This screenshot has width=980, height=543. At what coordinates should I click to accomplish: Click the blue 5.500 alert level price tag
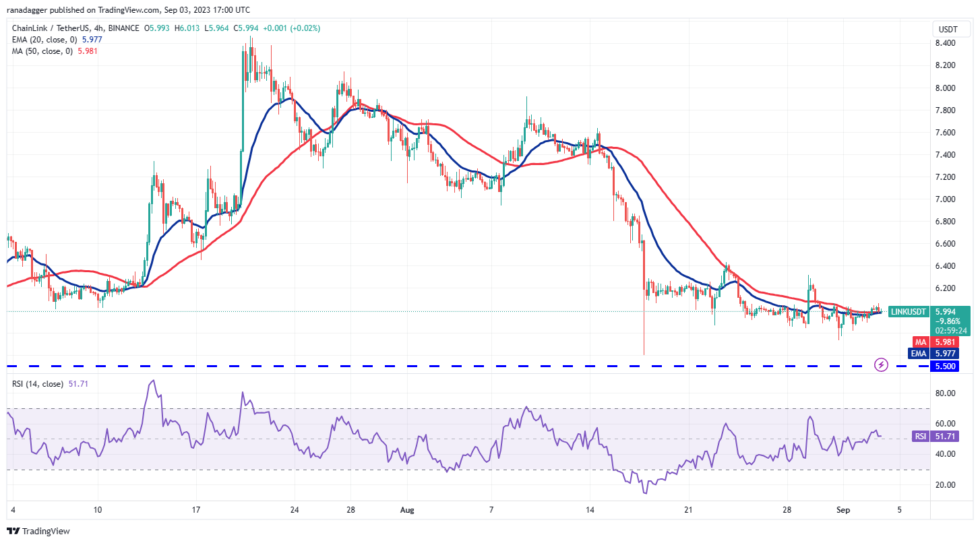pos(944,366)
